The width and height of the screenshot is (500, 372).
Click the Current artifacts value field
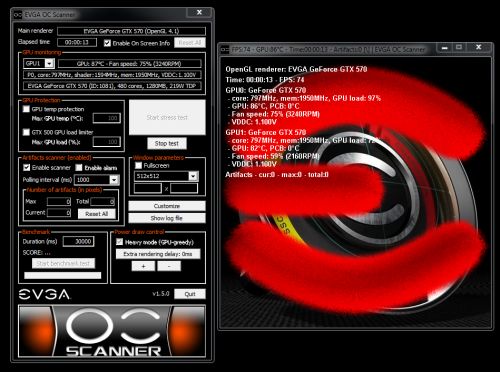pos(59,213)
